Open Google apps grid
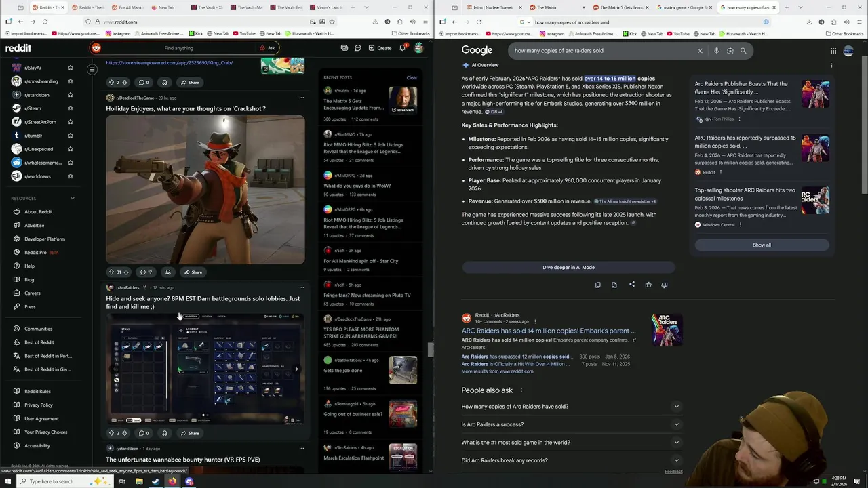 pyautogui.click(x=833, y=51)
